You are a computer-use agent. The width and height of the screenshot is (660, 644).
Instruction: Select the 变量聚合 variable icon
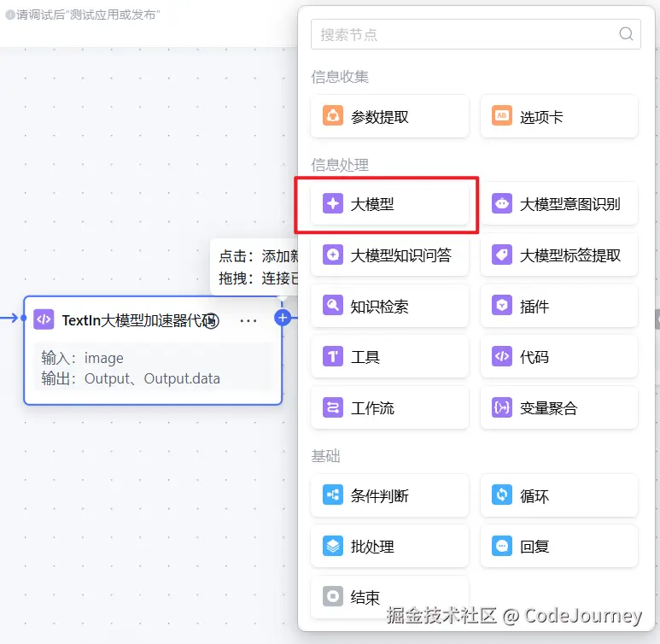pyautogui.click(x=502, y=407)
